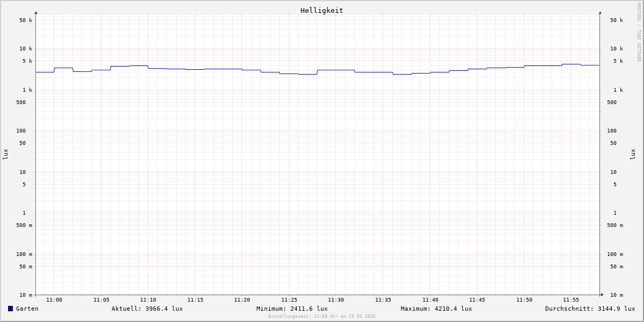Click the Aktuell 3966.4 lux value
The image size is (644, 322).
pos(147,309)
